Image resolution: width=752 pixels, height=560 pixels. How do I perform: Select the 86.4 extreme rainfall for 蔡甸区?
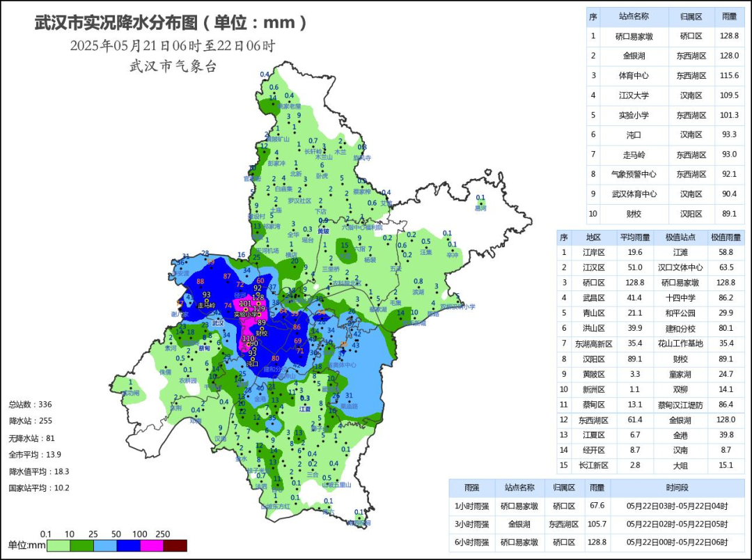(x=726, y=405)
